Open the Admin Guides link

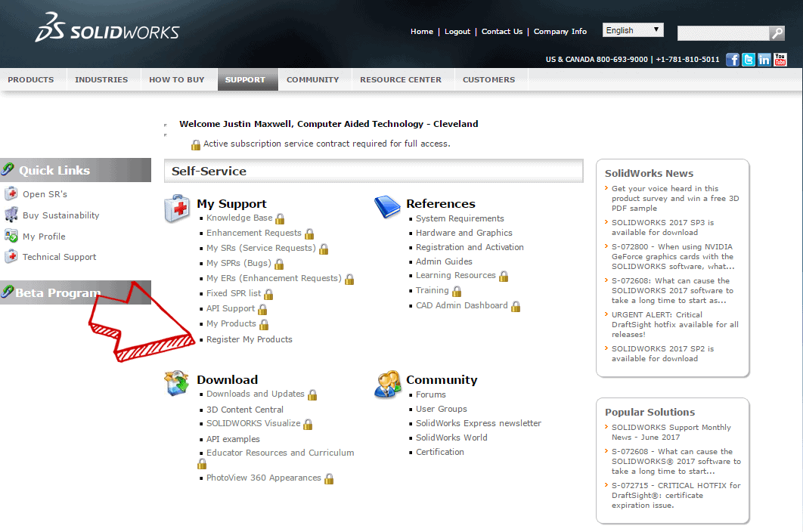click(444, 261)
